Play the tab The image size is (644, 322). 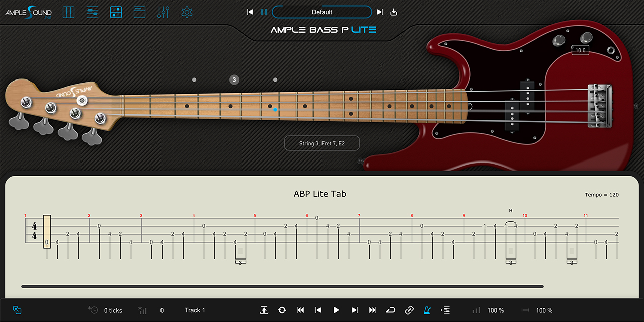[337, 310]
